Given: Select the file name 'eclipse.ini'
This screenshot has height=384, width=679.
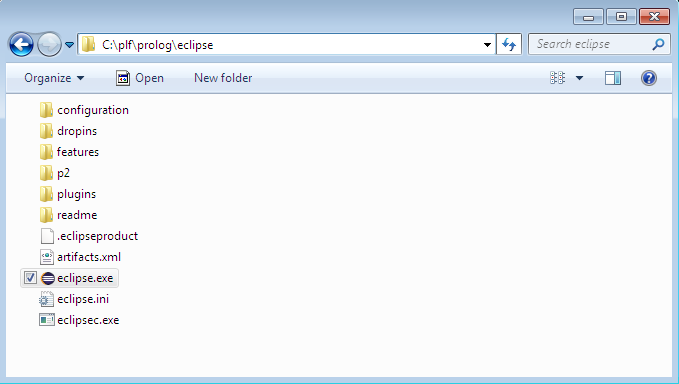Looking at the screenshot, I should click(x=83, y=299).
